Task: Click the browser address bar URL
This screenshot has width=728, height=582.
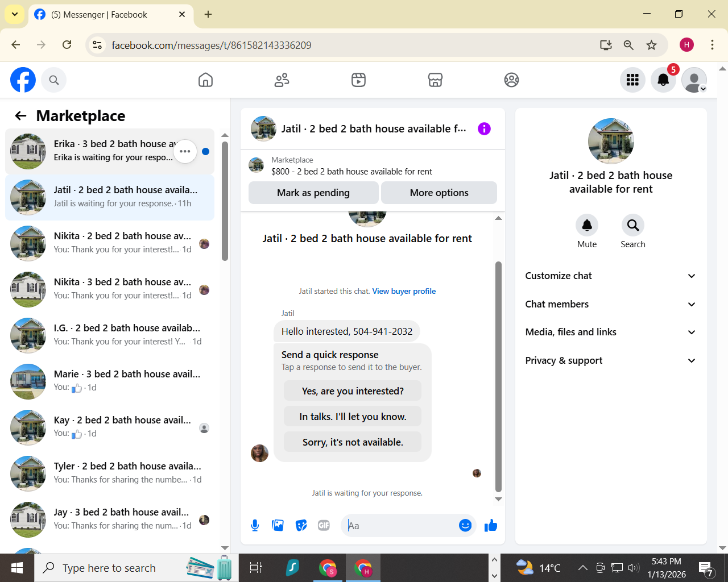Action: tap(212, 45)
